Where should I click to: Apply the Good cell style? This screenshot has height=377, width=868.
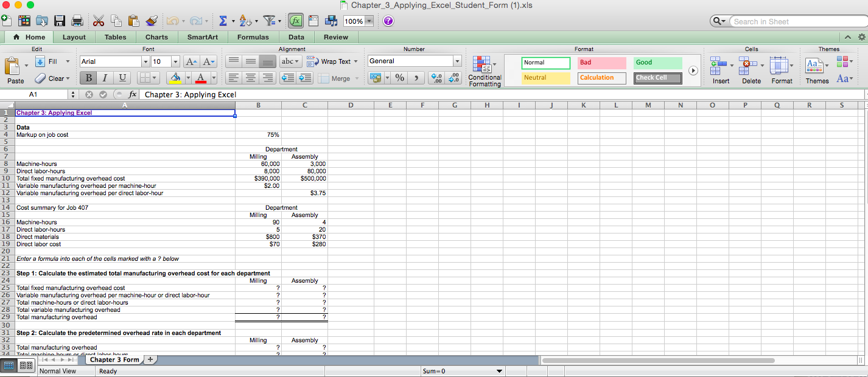pos(657,63)
